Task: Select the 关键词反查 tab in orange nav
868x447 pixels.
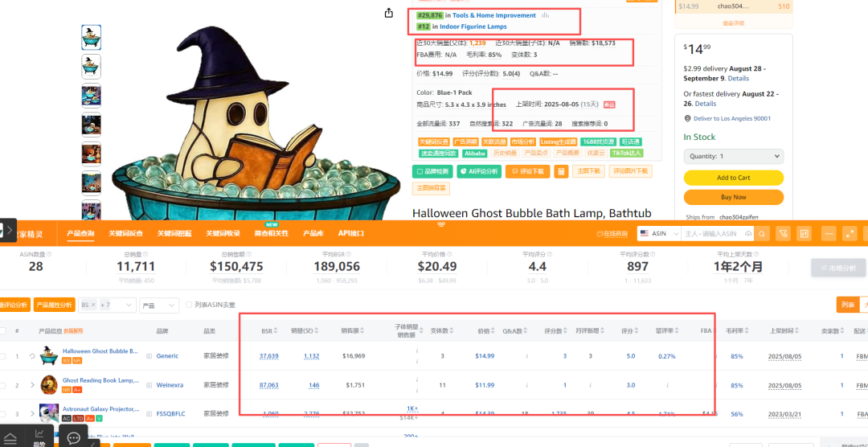Action: pyautogui.click(x=125, y=234)
